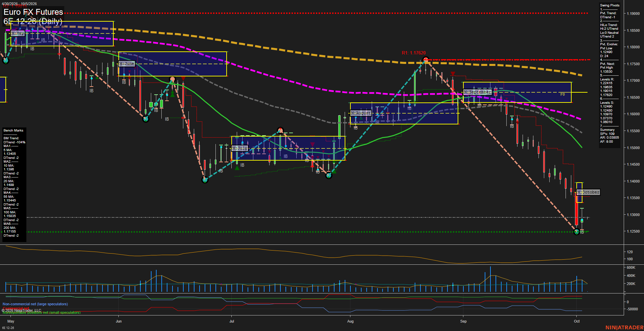Click the 1.12500 price axis label

point(633,231)
